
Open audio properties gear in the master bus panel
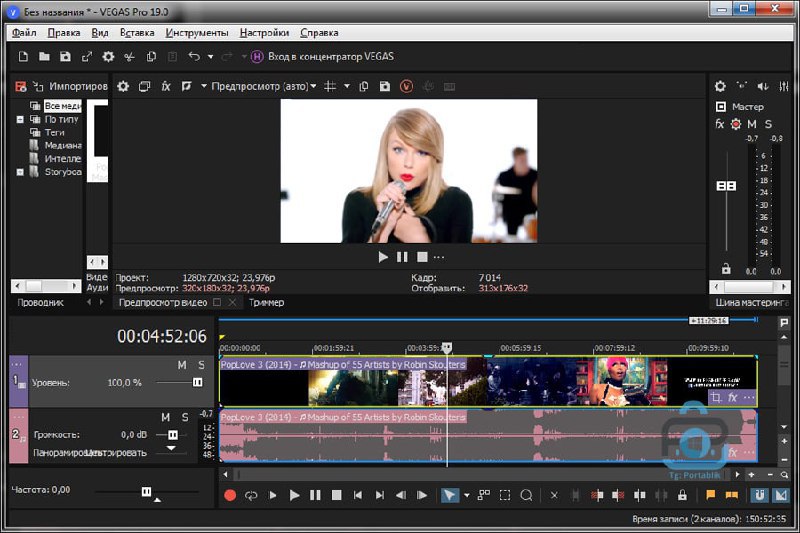click(720, 86)
